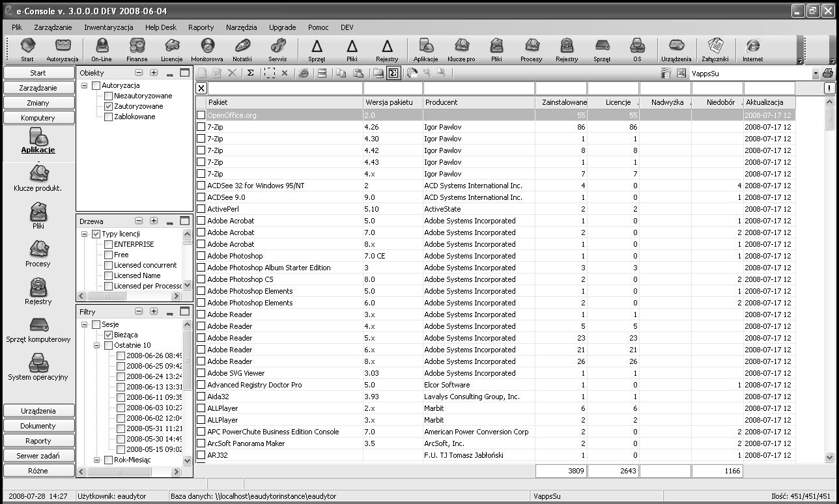Click the clear-filter X button left of filter row

[201, 89]
